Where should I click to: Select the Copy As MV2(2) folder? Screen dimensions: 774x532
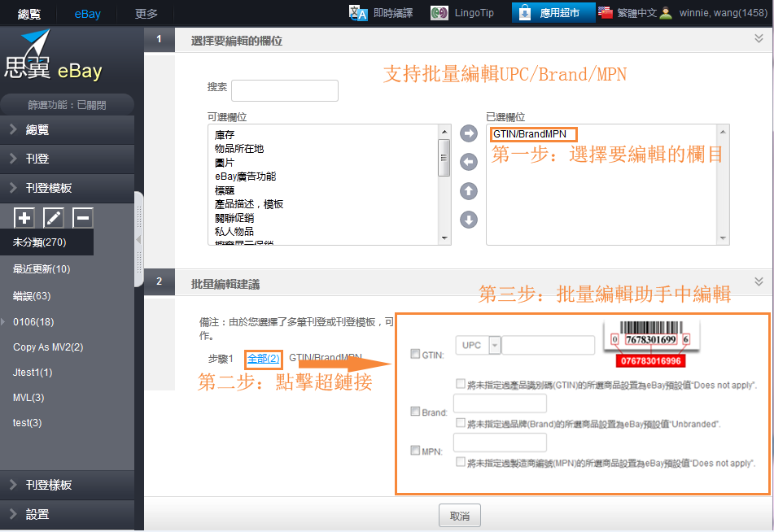[x=48, y=347]
